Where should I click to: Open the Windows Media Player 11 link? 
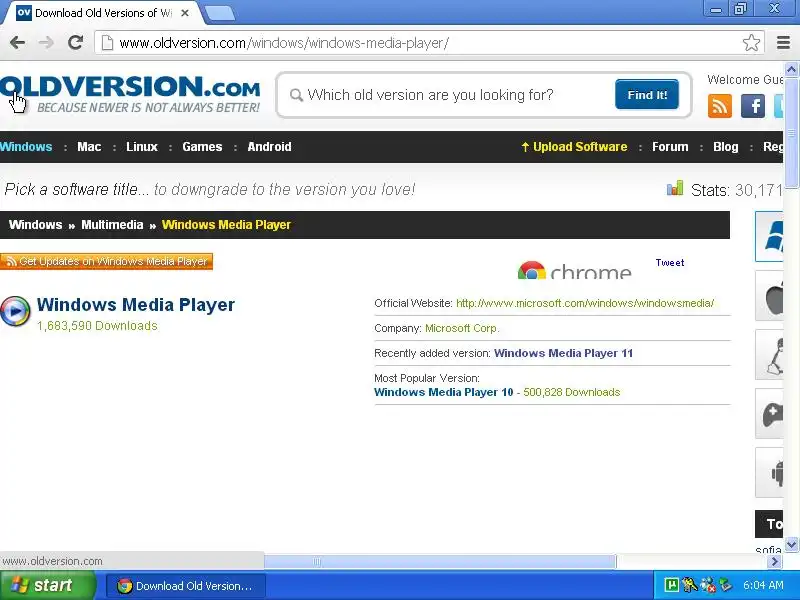pos(563,353)
